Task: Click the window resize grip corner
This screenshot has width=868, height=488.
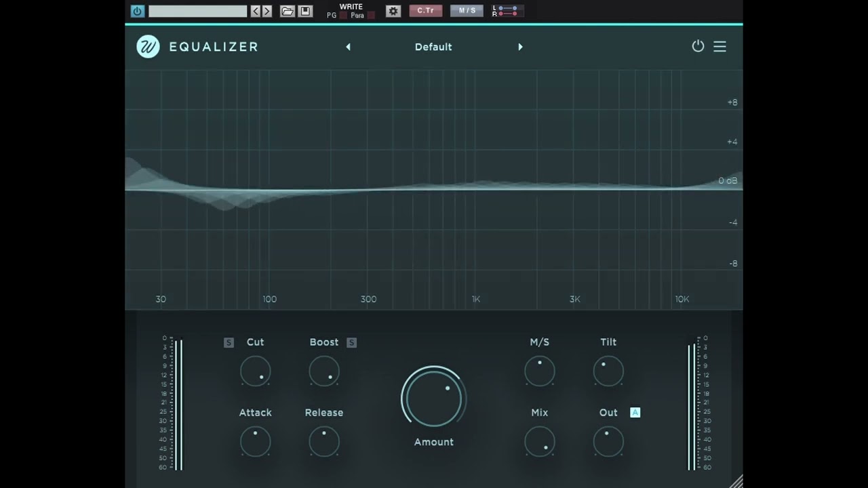Action: (x=736, y=482)
